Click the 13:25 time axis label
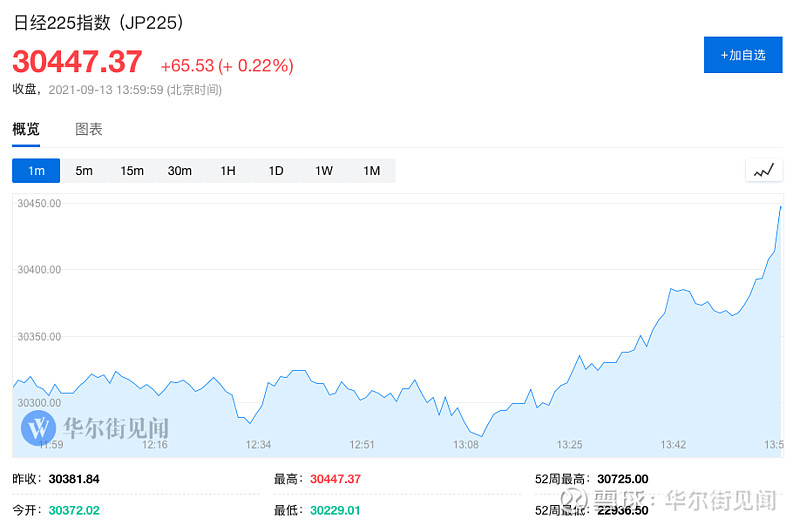Screen dimensions: 800x525 570,444
